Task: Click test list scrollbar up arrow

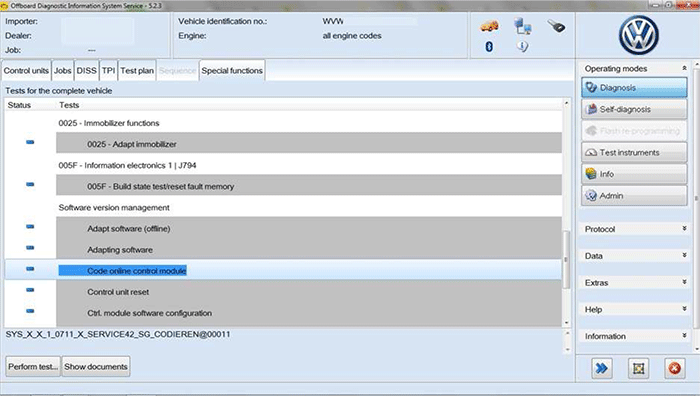Action: (x=567, y=103)
